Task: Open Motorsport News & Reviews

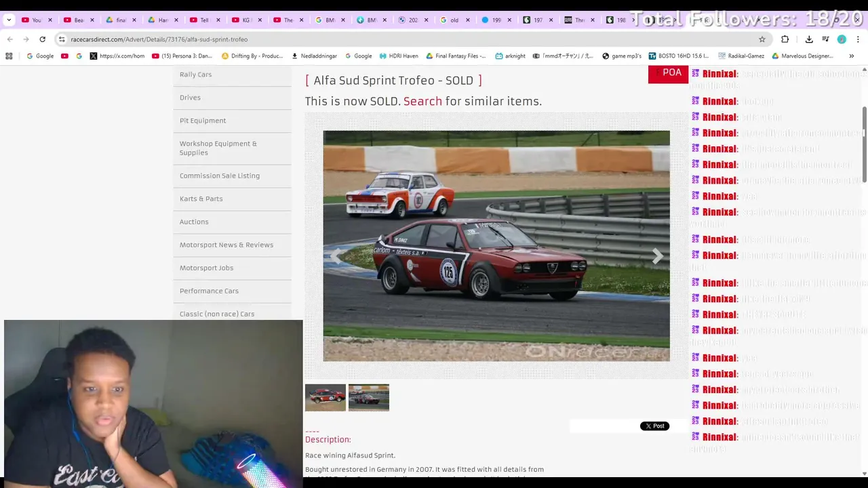Action: (x=226, y=245)
